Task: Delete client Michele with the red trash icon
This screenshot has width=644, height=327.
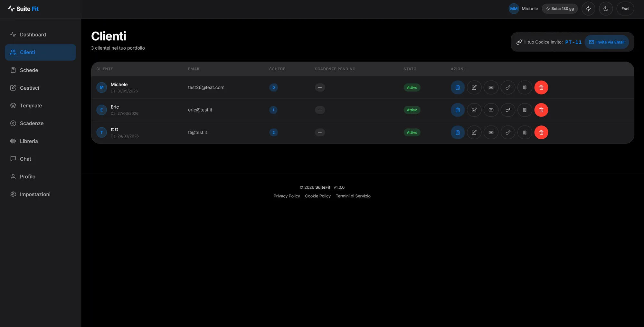Action: click(x=541, y=87)
